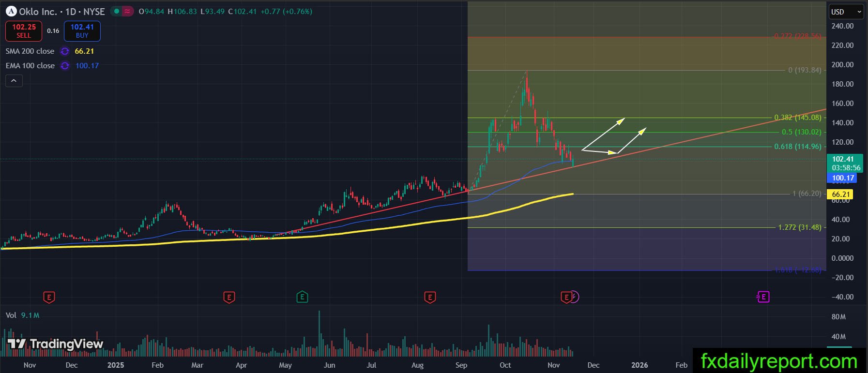Image resolution: width=868 pixels, height=373 pixels.
Task: Collapse the indicator legend with the chevron button
Action: point(14,81)
